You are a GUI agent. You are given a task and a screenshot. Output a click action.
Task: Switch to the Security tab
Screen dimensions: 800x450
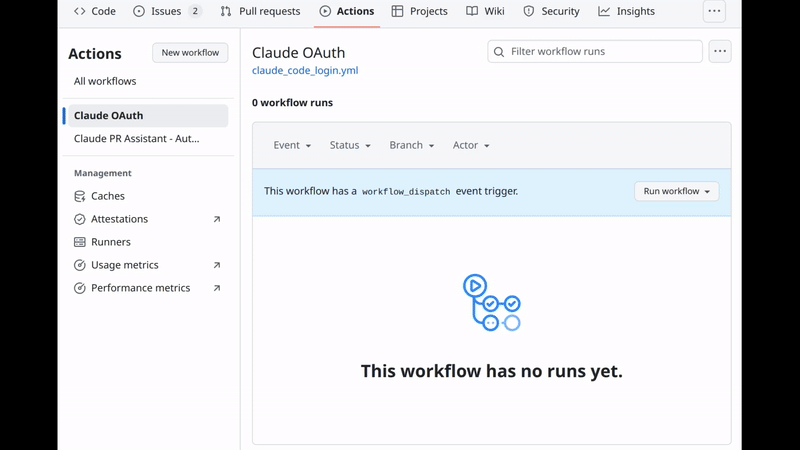(x=551, y=11)
